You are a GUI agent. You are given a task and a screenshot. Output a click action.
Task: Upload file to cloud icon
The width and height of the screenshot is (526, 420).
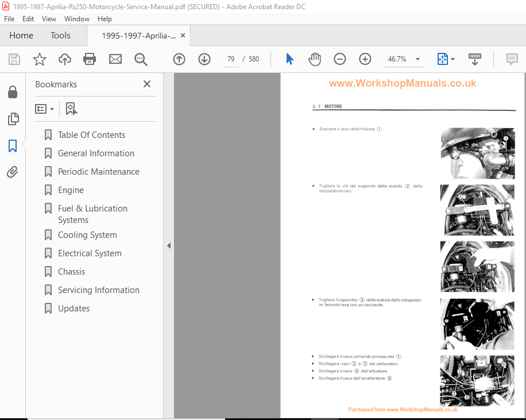[65, 59]
